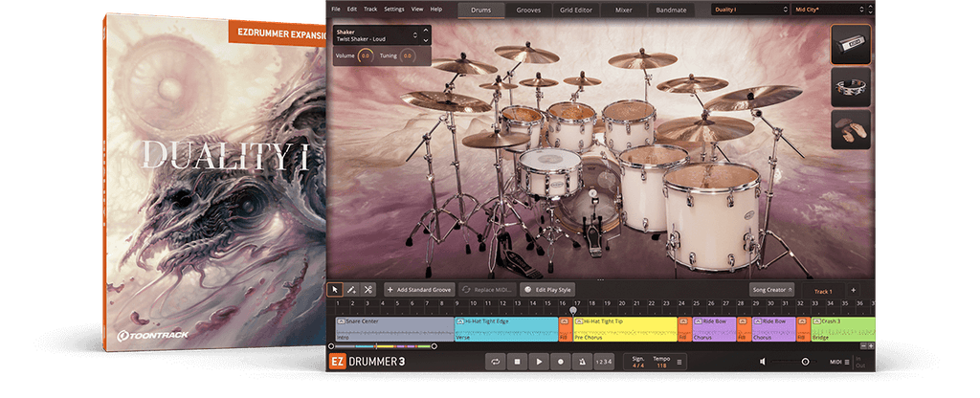Screen dimensions: 980x398
Task: Open the signature and tempo menu icon
Action: (679, 362)
